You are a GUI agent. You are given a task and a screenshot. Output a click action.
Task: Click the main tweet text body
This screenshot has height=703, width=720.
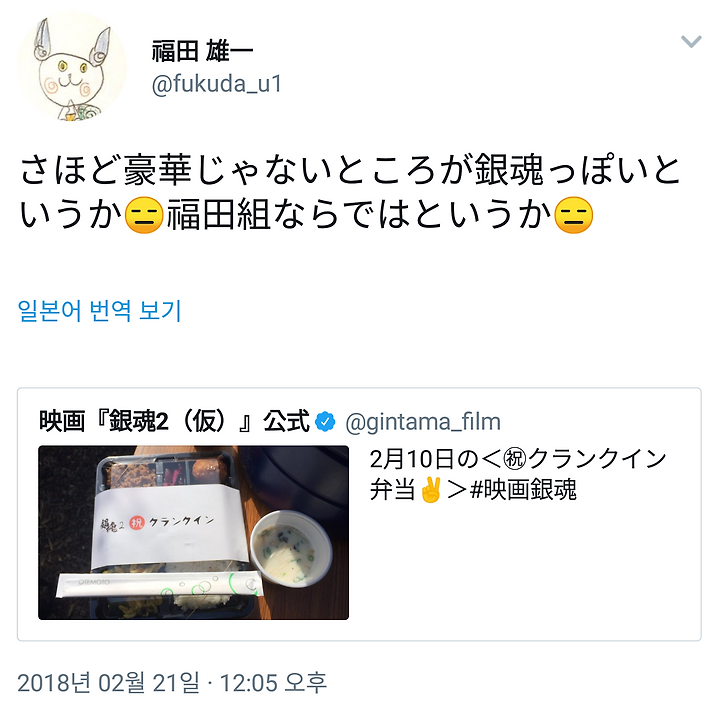pyautogui.click(x=350, y=192)
